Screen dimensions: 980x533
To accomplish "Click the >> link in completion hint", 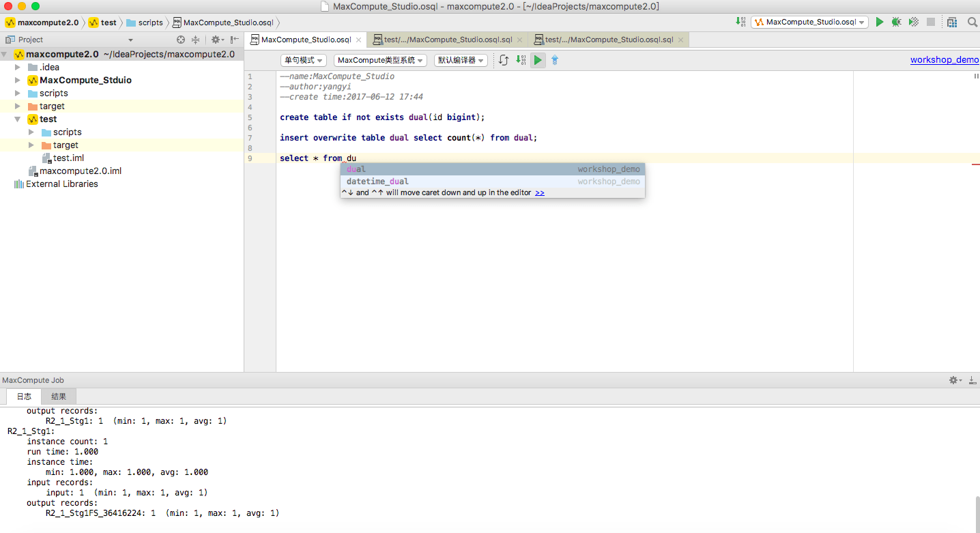I will [540, 192].
